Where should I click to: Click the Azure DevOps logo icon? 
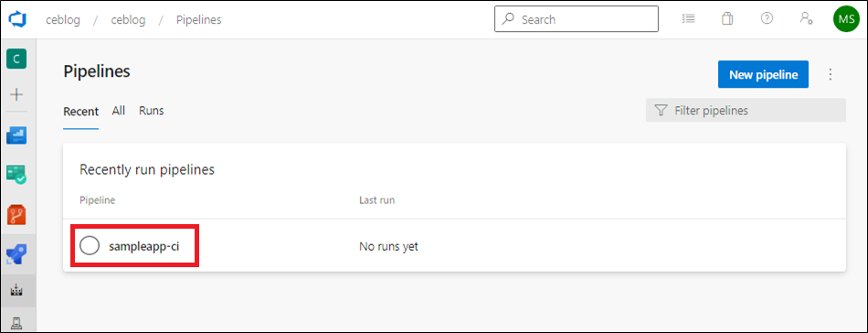17,19
